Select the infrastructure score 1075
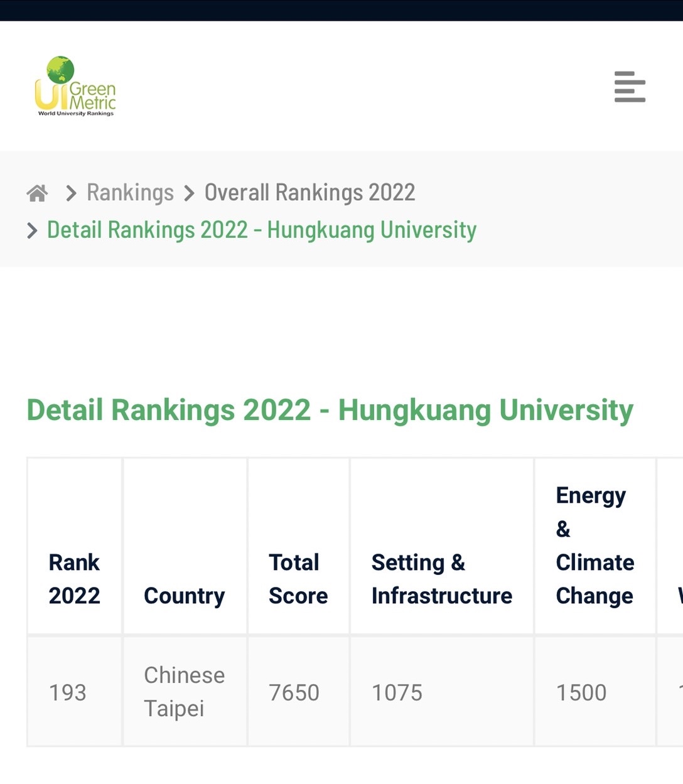This screenshot has height=784, width=683. 397,692
